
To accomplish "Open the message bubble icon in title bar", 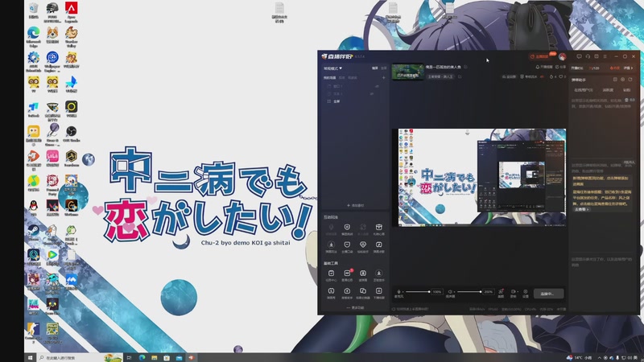I will (x=579, y=56).
